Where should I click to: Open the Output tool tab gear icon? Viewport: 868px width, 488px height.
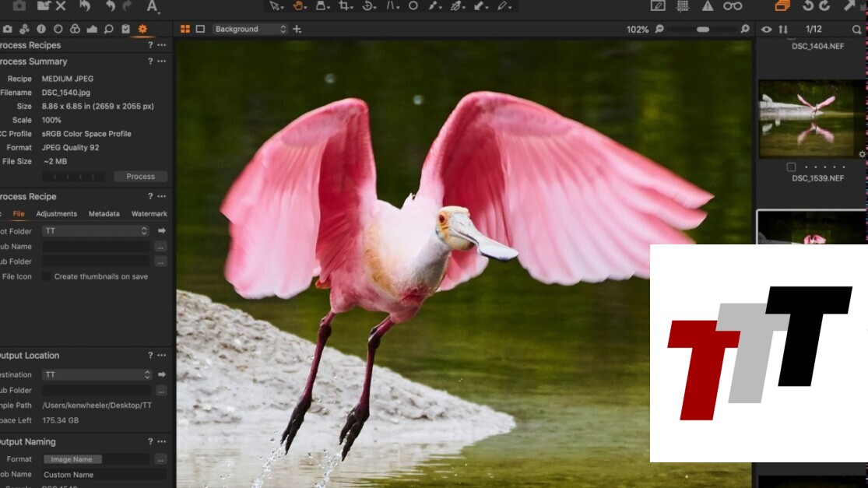142,29
